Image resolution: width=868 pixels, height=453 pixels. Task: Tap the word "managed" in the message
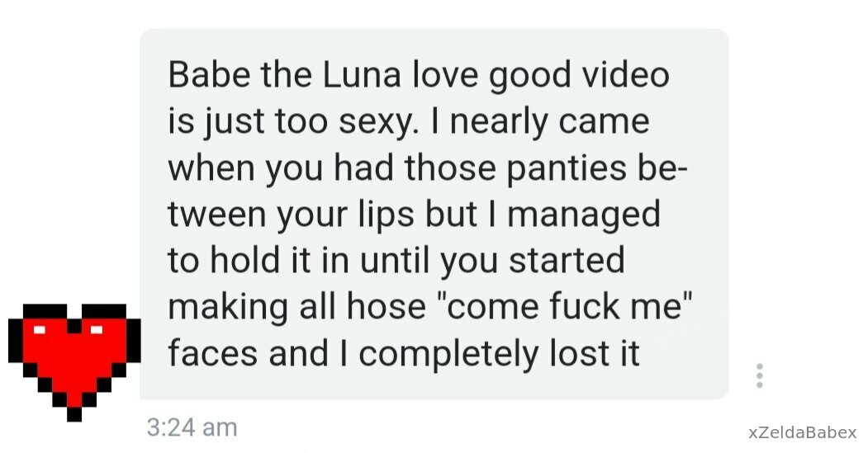coord(583,215)
